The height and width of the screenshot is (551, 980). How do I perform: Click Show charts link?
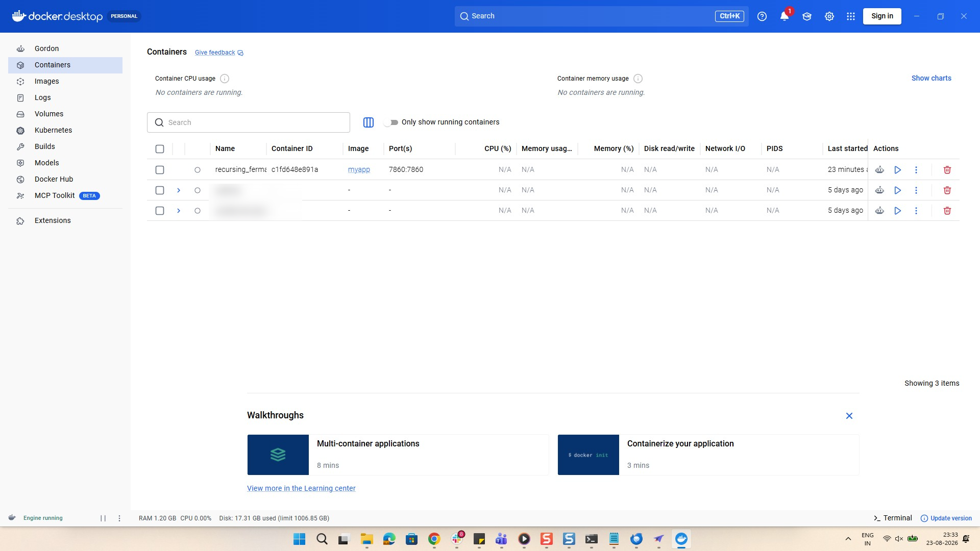click(x=932, y=78)
